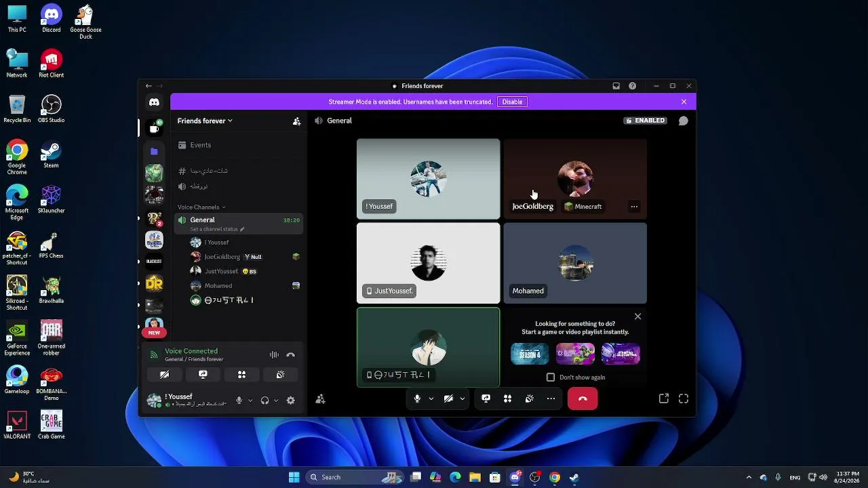
Task: Expand camera options in the call controls
Action: point(462,399)
